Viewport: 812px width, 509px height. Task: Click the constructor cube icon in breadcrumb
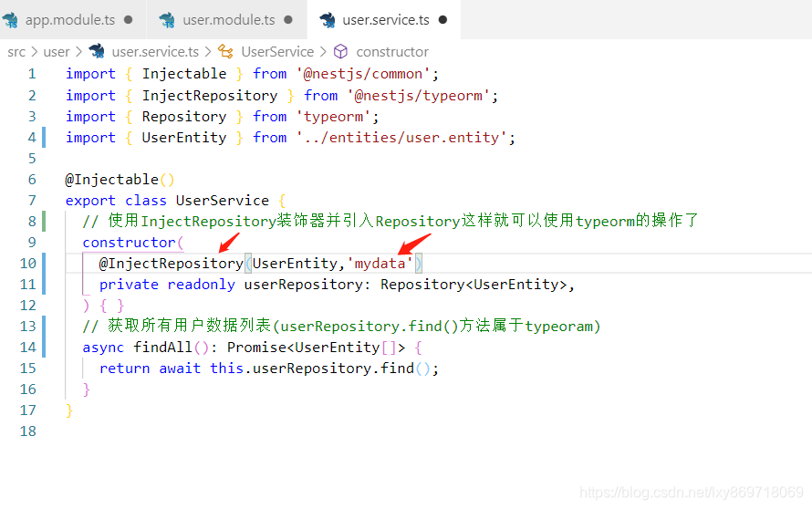[340, 51]
